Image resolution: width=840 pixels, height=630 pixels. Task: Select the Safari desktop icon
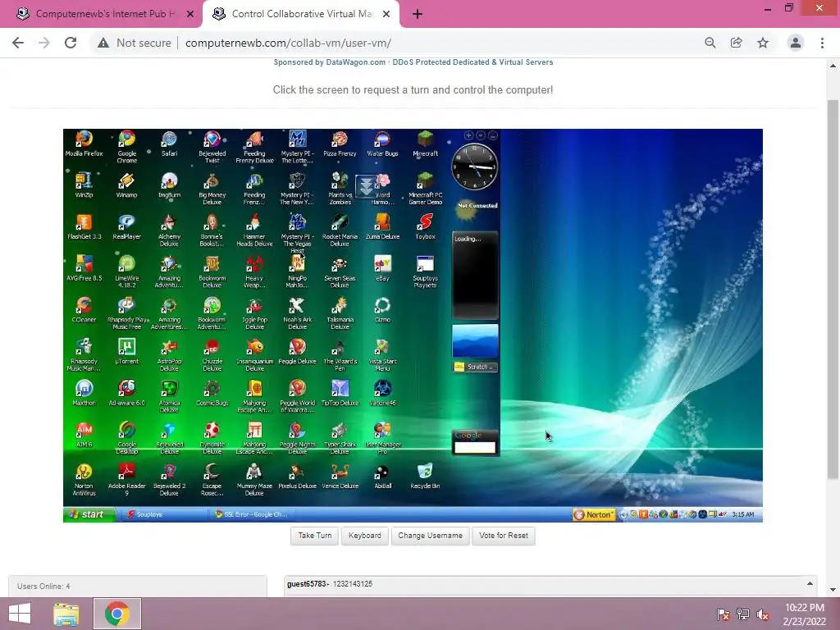(x=169, y=144)
